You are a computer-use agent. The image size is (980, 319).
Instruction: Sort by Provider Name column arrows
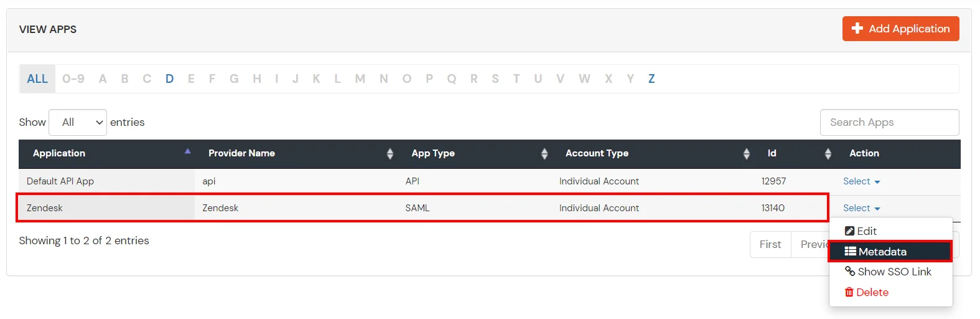390,153
